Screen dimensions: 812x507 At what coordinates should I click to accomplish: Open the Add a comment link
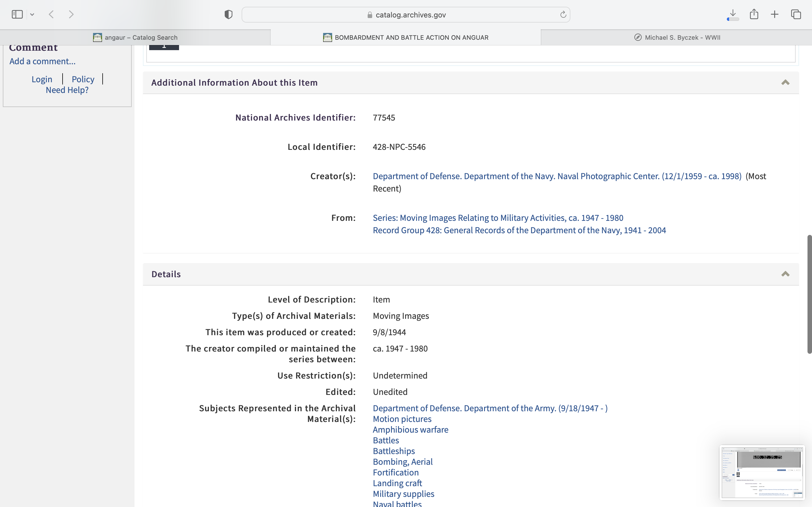coord(42,61)
